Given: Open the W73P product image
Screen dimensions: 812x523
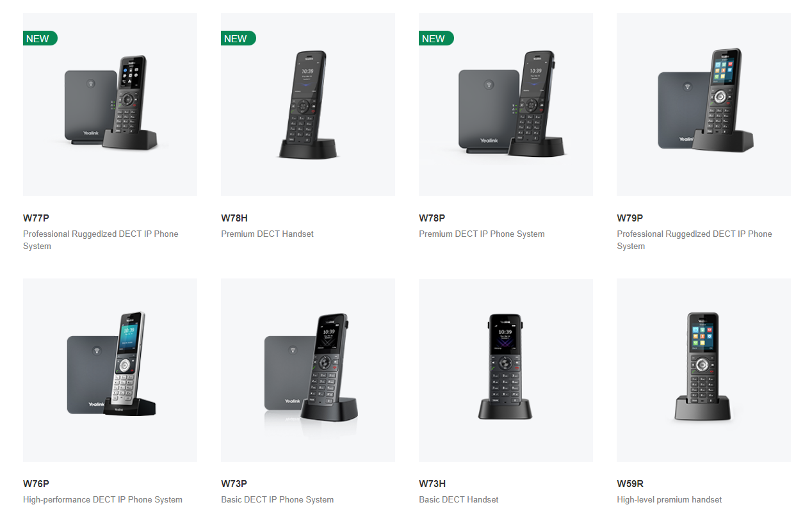Looking at the screenshot, I should [x=308, y=370].
